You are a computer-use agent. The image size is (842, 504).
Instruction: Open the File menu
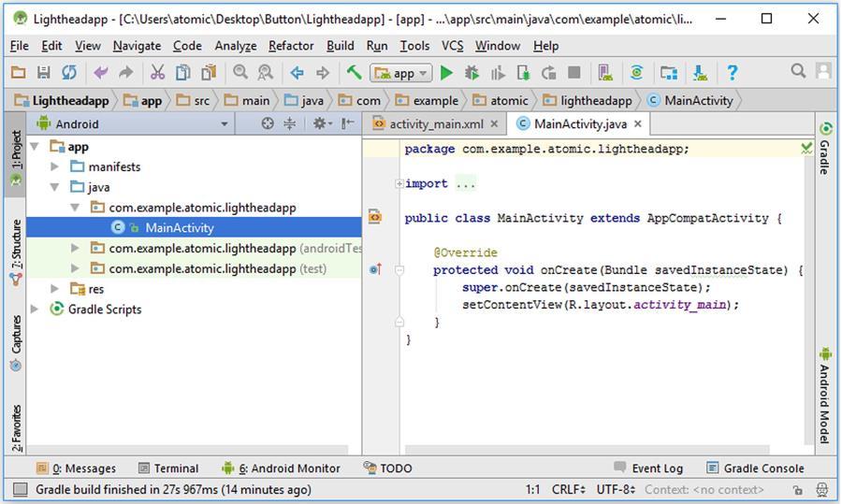click(x=20, y=46)
